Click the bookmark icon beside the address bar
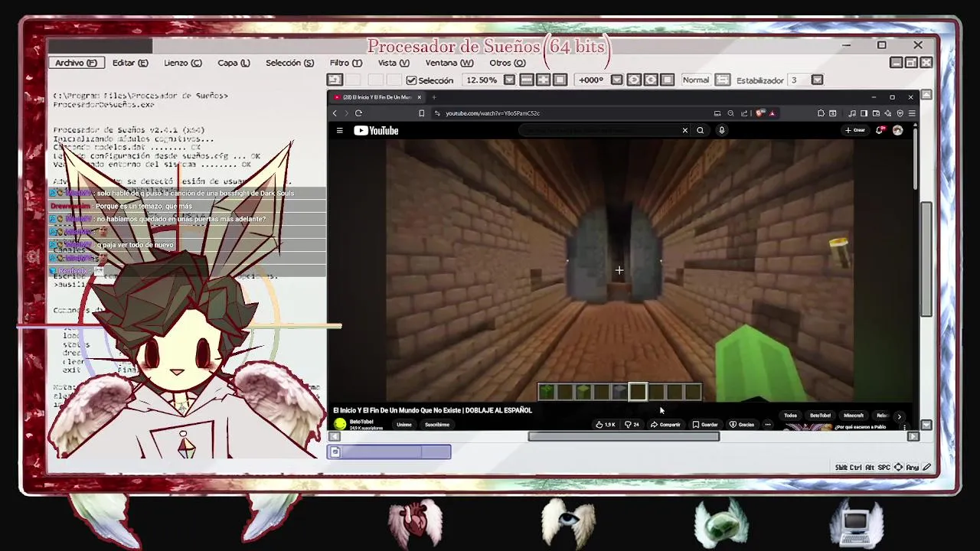This screenshot has width=980, height=551. click(421, 113)
